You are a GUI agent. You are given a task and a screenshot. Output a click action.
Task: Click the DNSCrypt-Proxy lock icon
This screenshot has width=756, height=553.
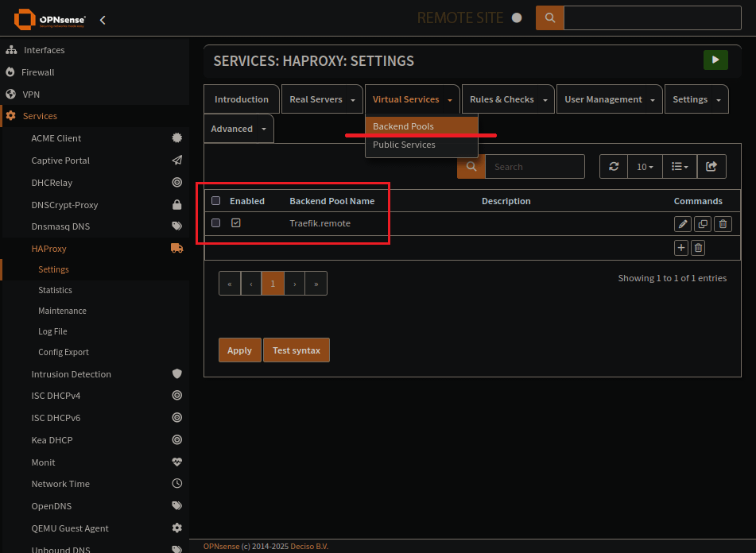177,205
